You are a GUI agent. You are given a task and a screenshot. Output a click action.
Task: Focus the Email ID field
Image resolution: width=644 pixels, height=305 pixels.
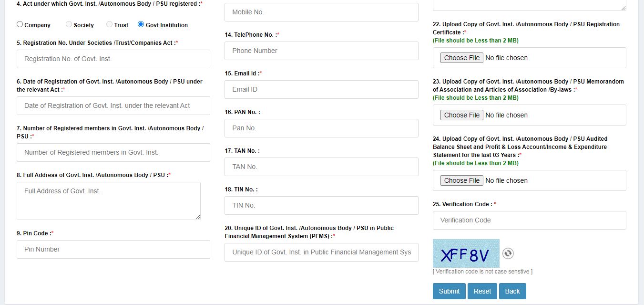click(x=321, y=89)
